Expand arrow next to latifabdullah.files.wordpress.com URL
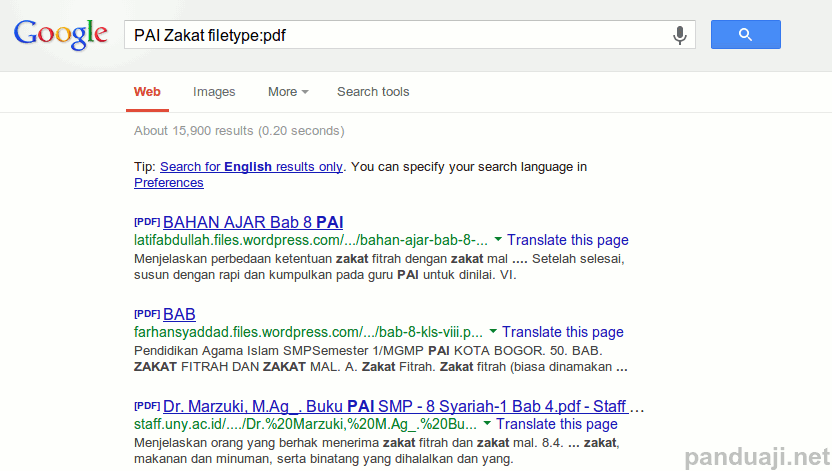This screenshot has height=471, width=832. pyautogui.click(x=498, y=239)
